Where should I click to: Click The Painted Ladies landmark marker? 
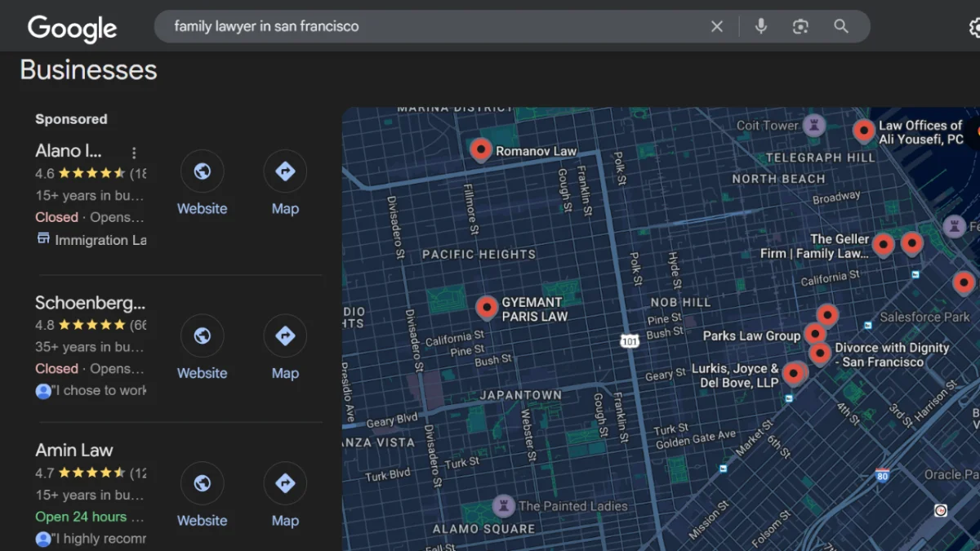tap(503, 506)
